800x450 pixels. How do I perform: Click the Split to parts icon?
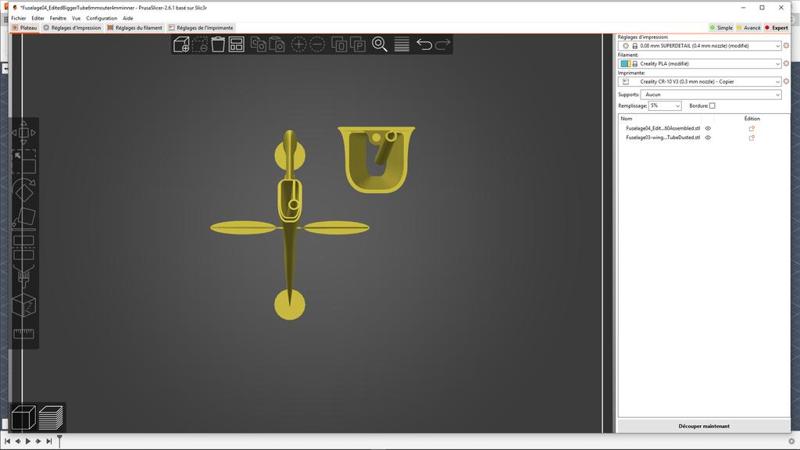tap(358, 44)
